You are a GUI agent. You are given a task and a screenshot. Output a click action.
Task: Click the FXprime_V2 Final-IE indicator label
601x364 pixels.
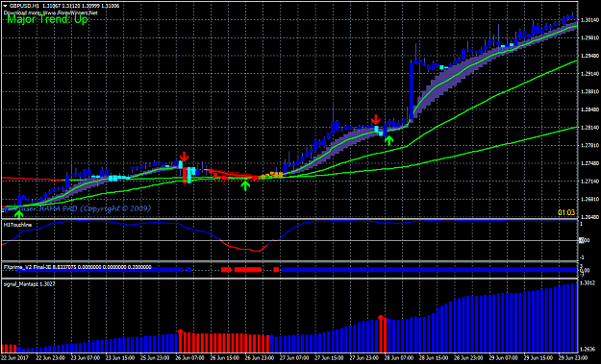coord(77,267)
